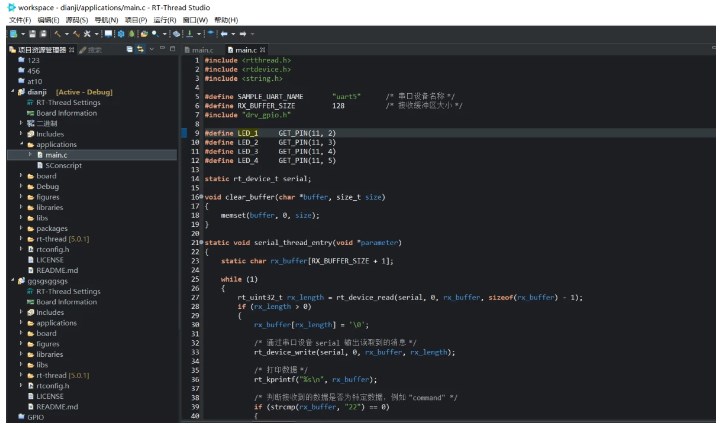The height and width of the screenshot is (424, 721).
Task: Open the New icon's dropdown arrow
Action: pyautogui.click(x=23, y=34)
